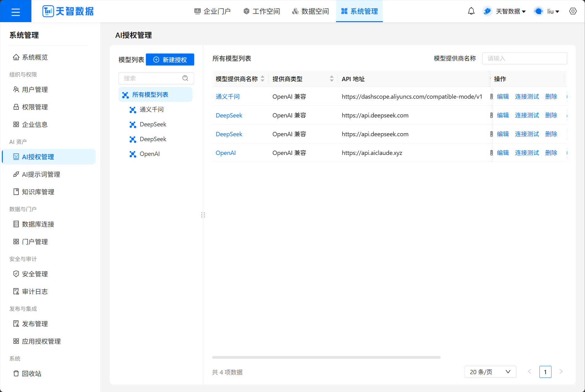Go to the 企业门户 tab
585x392 pixels.
(x=212, y=11)
